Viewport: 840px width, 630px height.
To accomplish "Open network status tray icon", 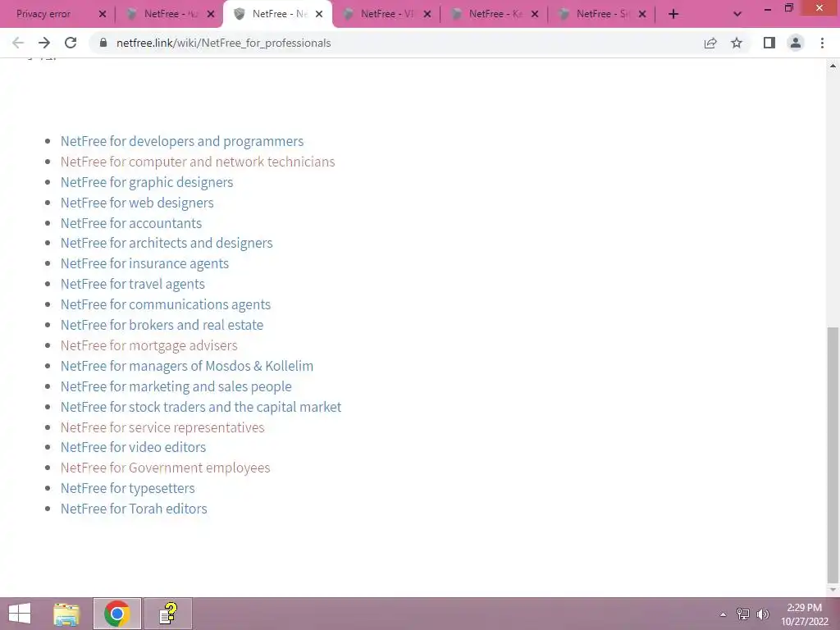I will [742, 614].
